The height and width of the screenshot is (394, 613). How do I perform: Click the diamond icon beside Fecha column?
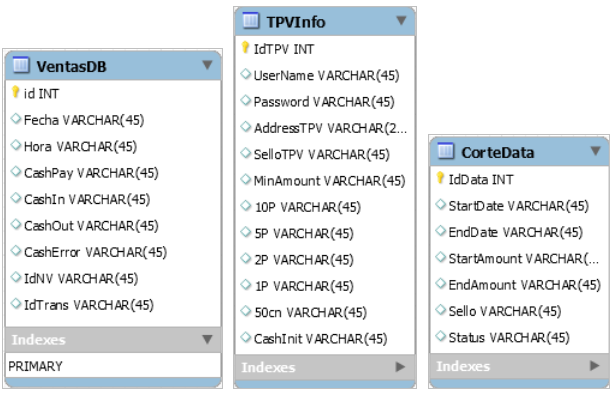click(x=16, y=118)
